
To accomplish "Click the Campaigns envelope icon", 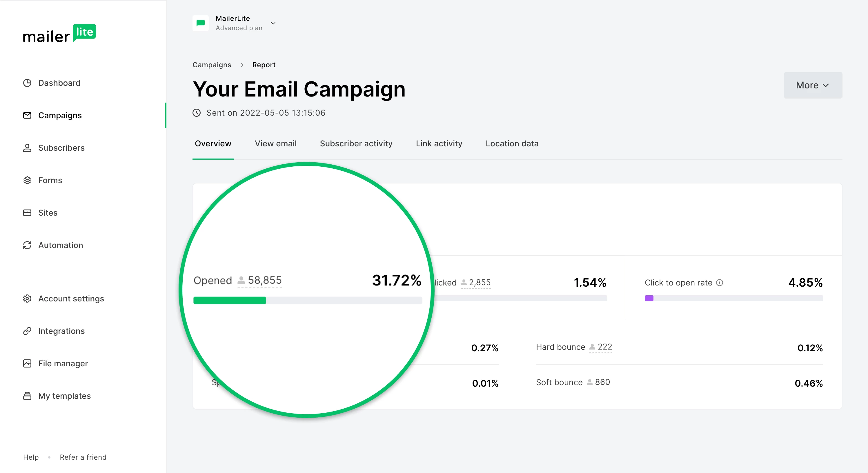I will pos(27,115).
